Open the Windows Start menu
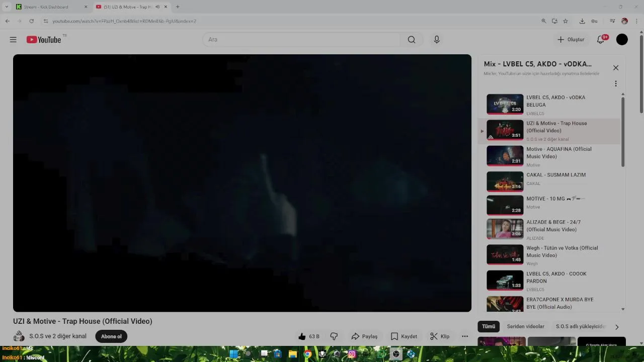 (233, 354)
